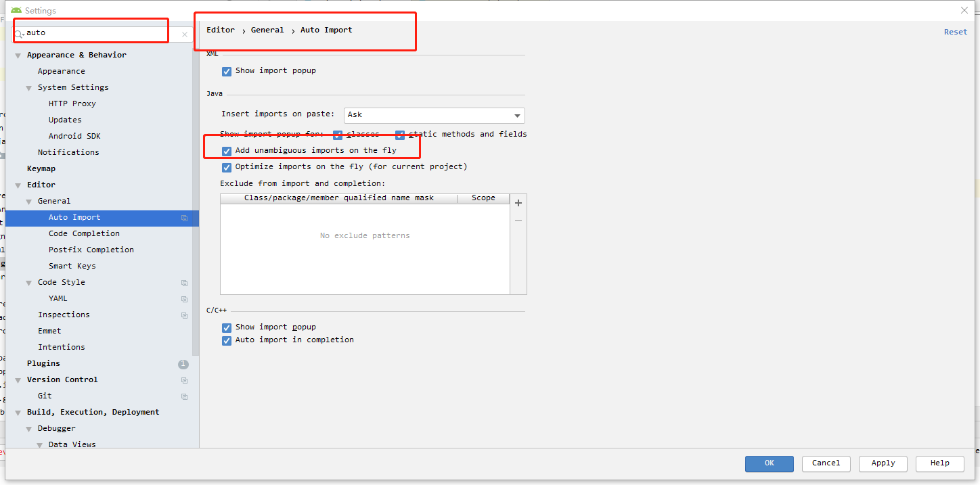
Task: Open Code Completion settings
Action: (x=84, y=233)
